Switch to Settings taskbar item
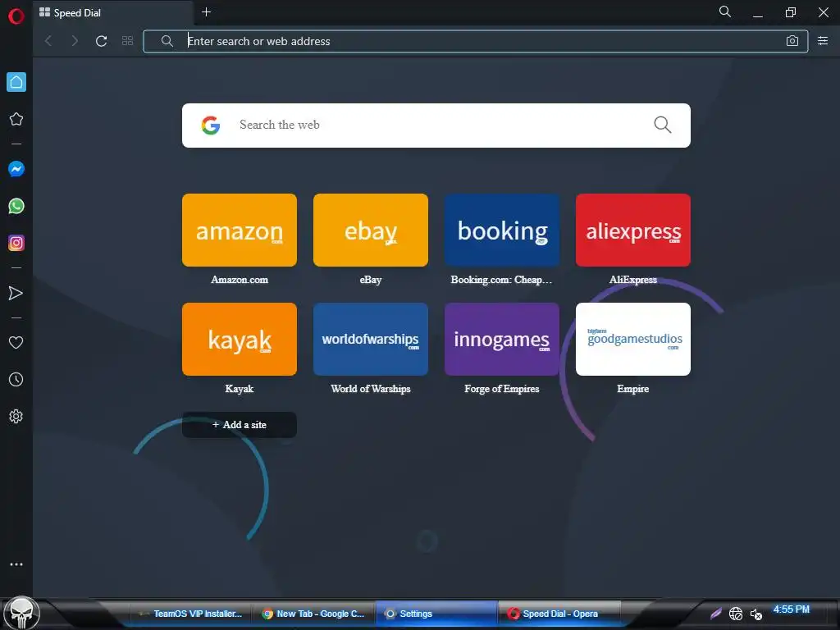This screenshot has width=840, height=630. [x=436, y=614]
